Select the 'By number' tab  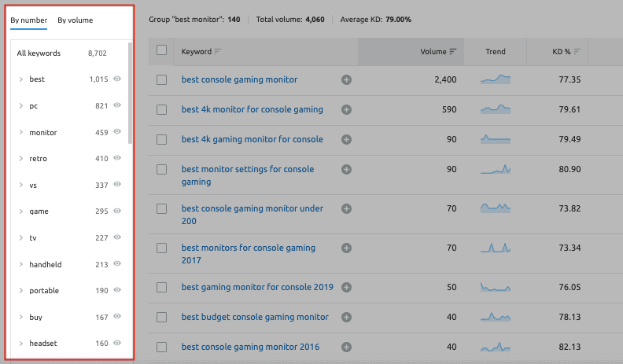coord(28,20)
